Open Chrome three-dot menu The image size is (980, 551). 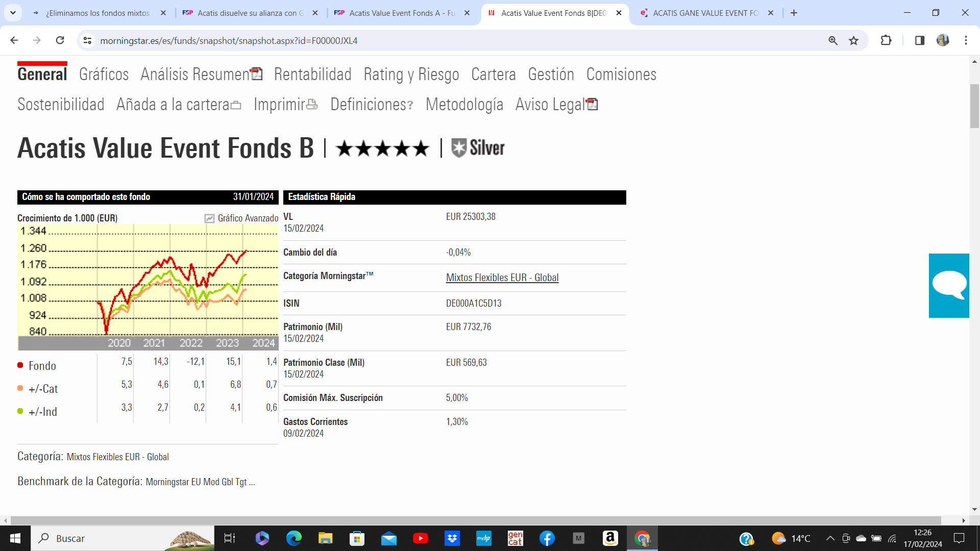click(x=966, y=40)
